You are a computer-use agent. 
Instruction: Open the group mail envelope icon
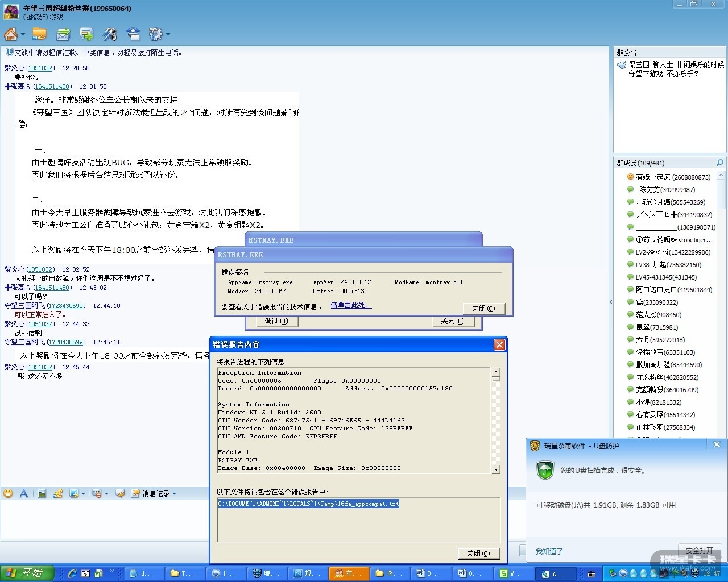point(63,35)
